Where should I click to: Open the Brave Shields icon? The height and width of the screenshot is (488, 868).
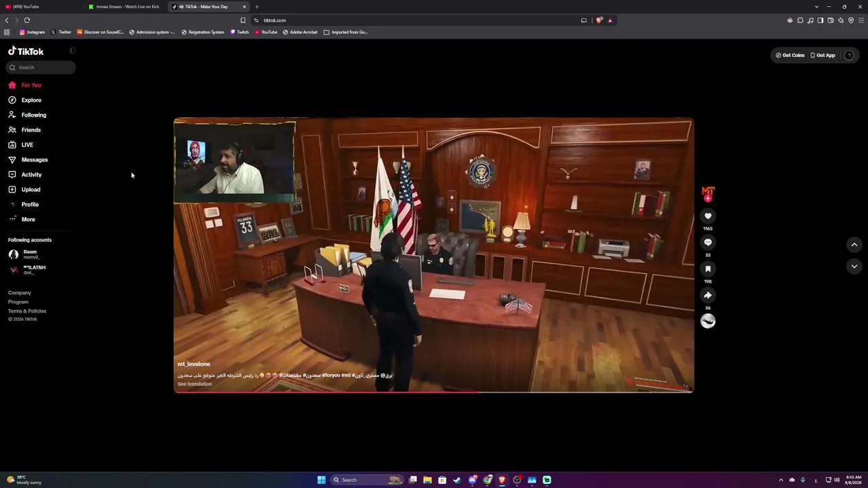[599, 20]
